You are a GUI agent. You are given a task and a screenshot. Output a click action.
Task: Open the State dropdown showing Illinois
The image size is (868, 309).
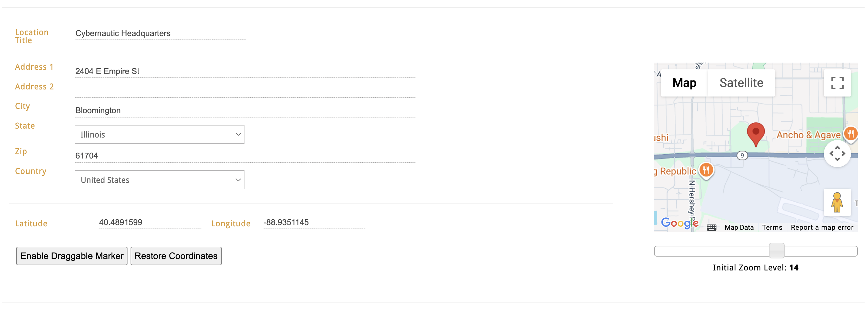click(159, 135)
